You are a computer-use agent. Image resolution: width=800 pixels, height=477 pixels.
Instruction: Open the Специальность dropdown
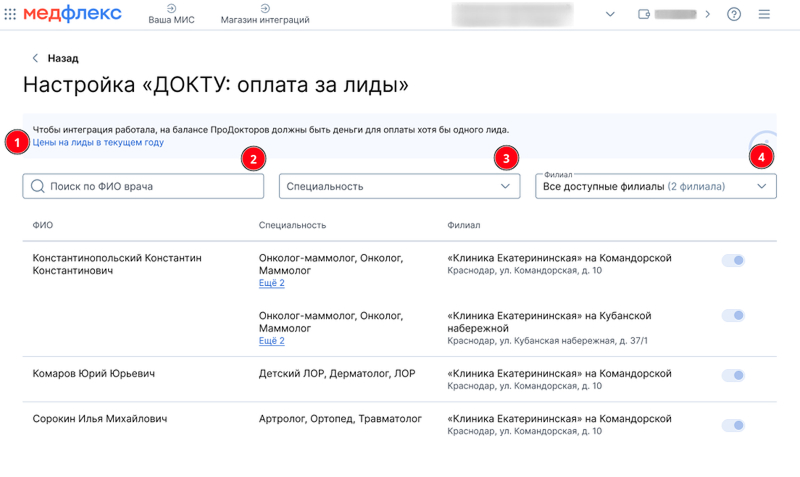coord(399,186)
